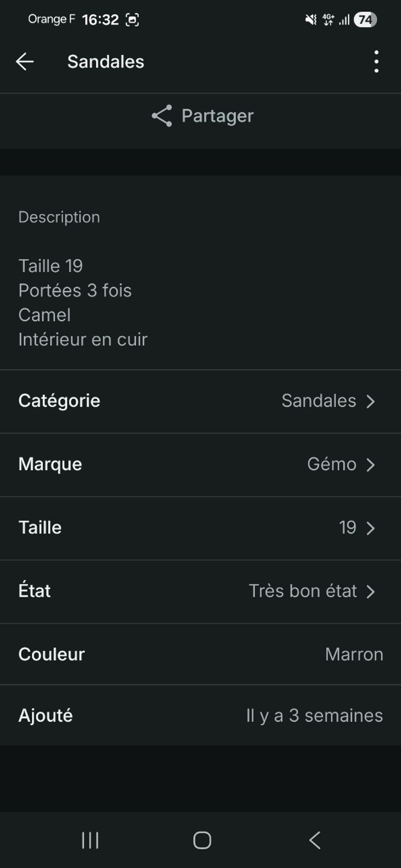The height and width of the screenshot is (868, 401).
Task: Open the Taille row showing 19
Action: pos(200,528)
